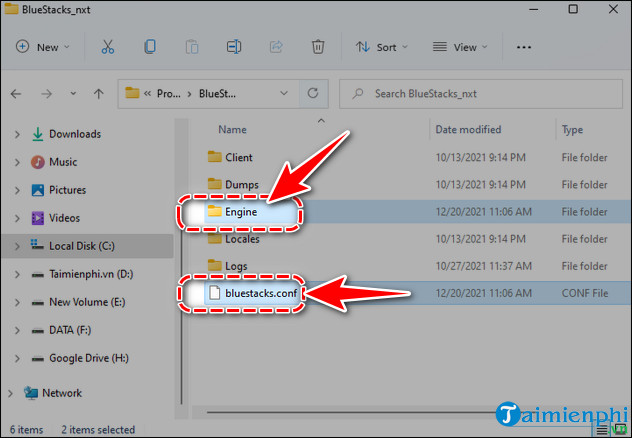Expand the Network tree node
This screenshot has height=438, width=632.
click(x=10, y=393)
